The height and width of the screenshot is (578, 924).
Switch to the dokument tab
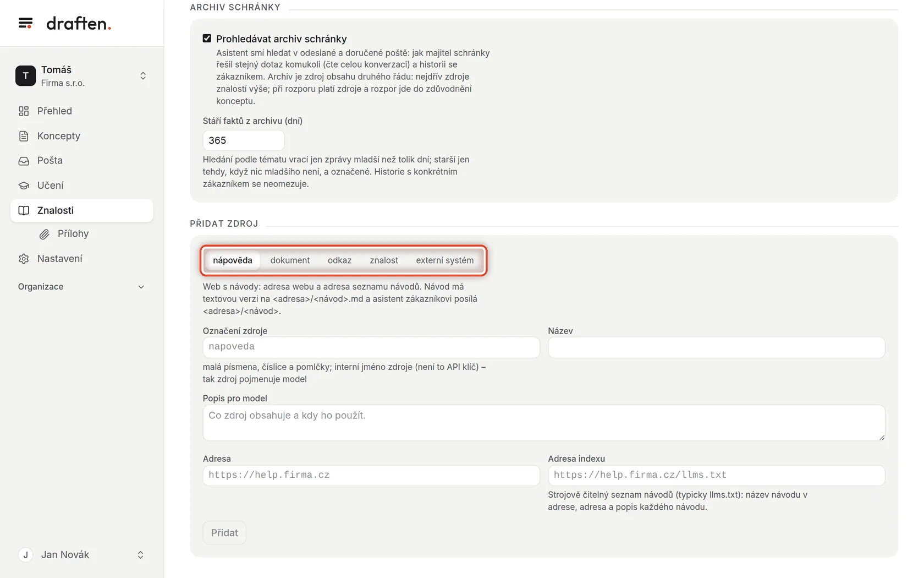point(290,260)
